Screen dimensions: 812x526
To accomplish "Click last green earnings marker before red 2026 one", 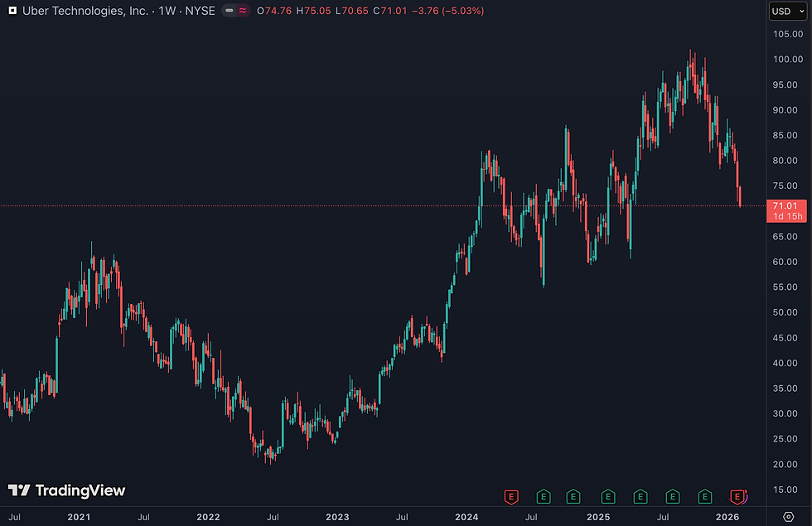I will 705,497.
